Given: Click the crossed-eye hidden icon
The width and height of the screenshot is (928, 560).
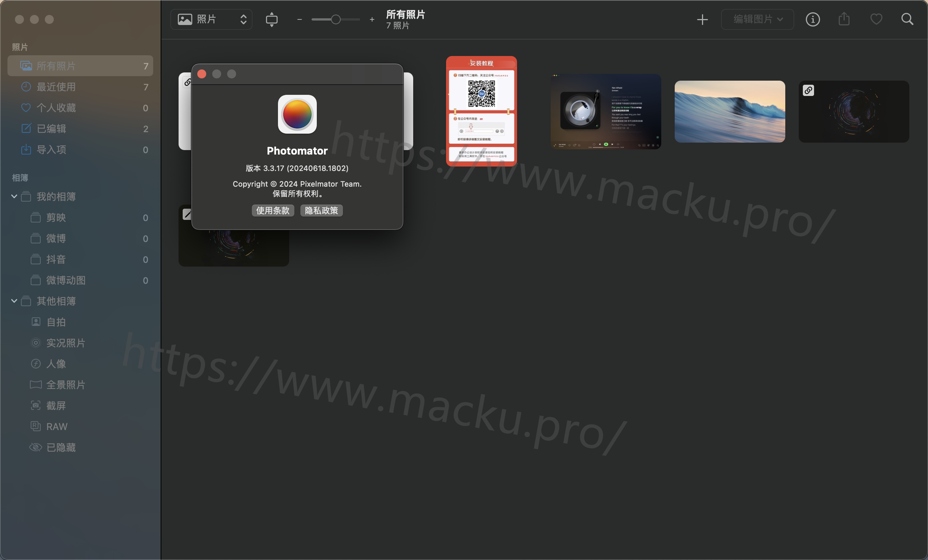Looking at the screenshot, I should (x=35, y=447).
